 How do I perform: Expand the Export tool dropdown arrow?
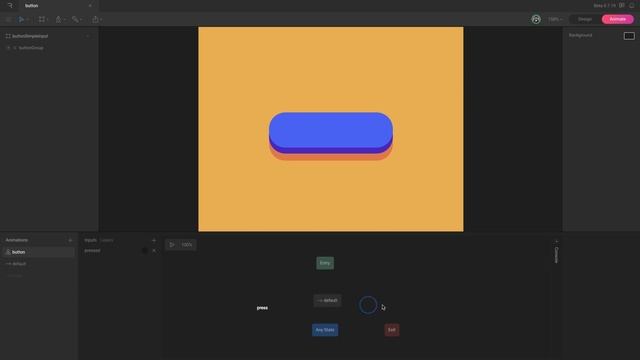(101, 20)
